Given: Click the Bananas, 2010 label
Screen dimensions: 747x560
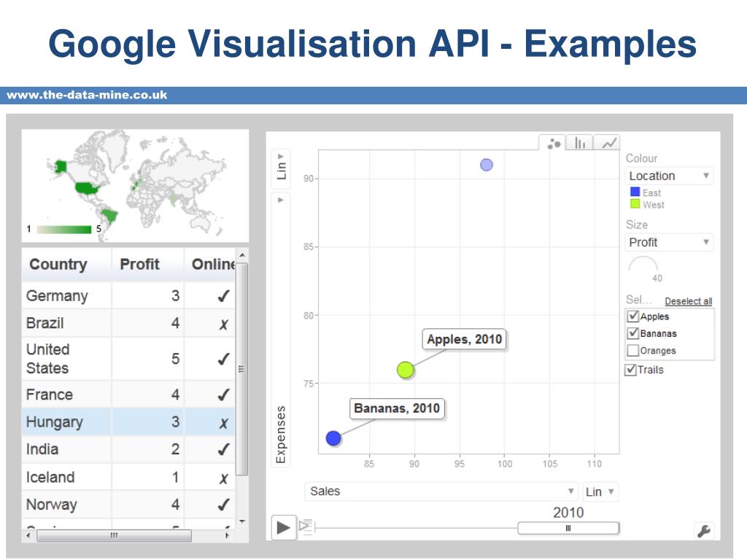Looking at the screenshot, I should (397, 408).
